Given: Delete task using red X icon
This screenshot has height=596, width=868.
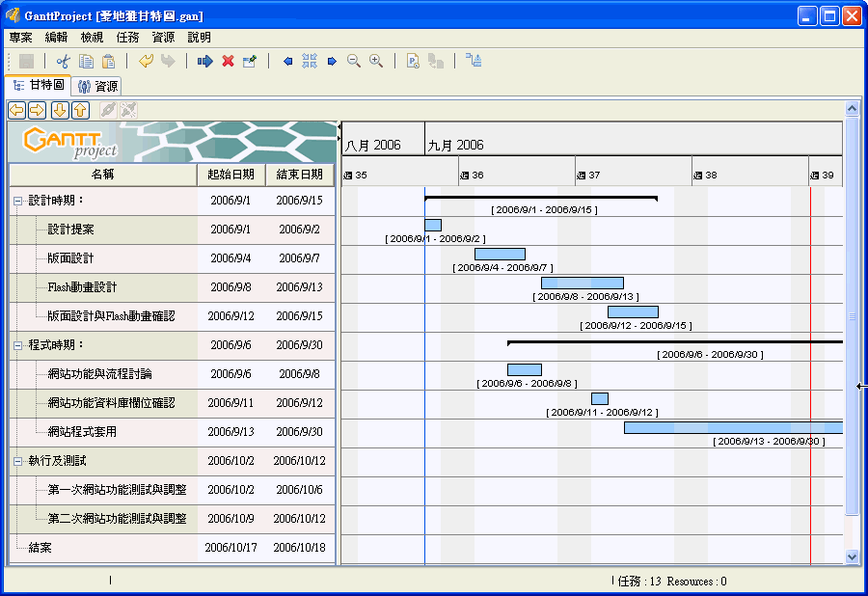Looking at the screenshot, I should [x=228, y=61].
